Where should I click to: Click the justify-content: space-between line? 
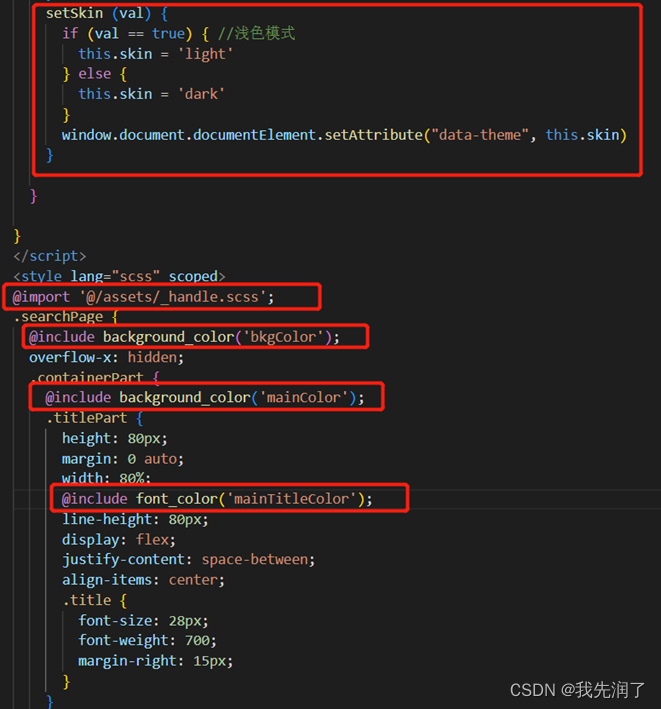[188, 560]
